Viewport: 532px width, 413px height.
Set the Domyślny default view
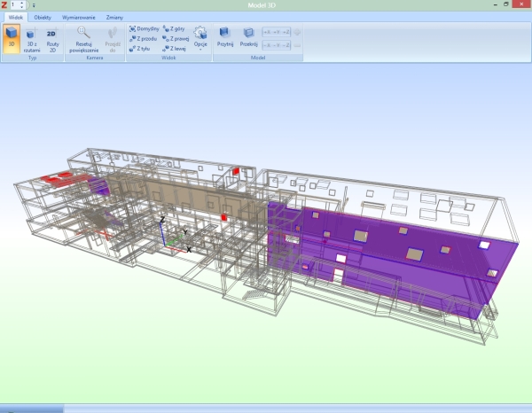[x=145, y=28]
